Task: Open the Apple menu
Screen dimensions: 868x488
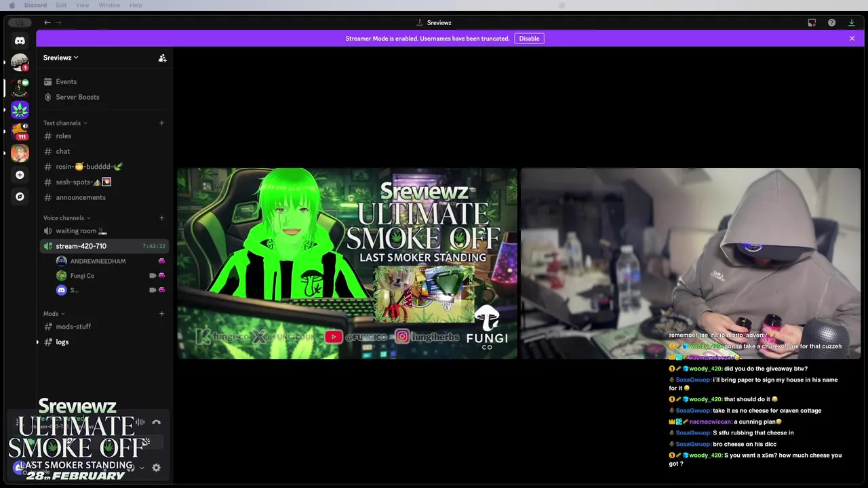Action: pyautogui.click(x=12, y=5)
